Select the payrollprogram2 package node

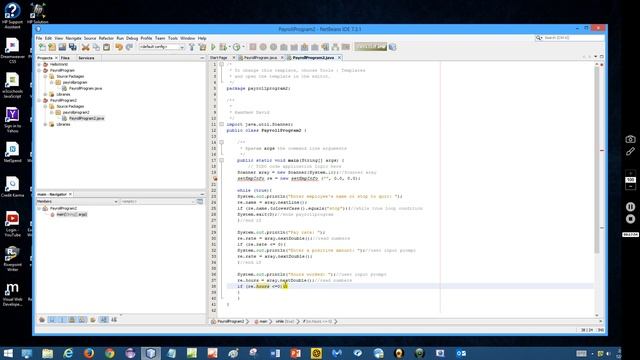[76, 112]
